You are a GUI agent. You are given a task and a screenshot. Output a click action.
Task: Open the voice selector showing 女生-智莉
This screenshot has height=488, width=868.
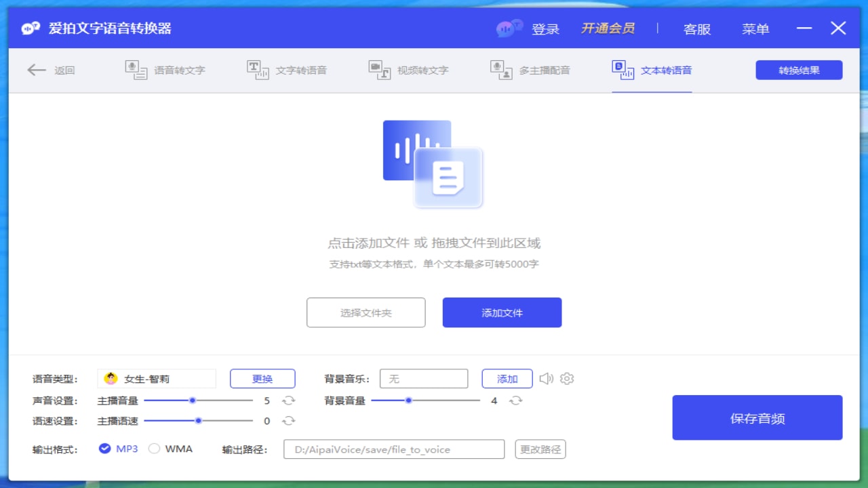click(x=156, y=378)
